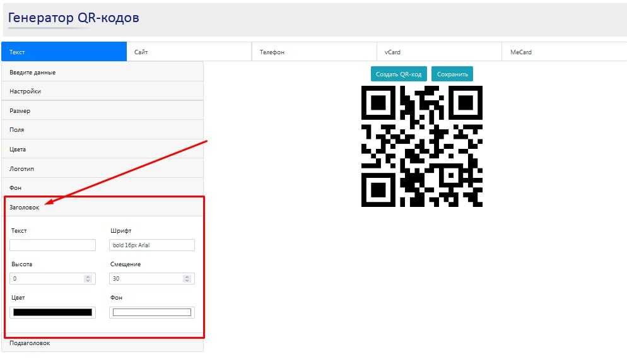Open the MeCard tab
This screenshot has height=364, width=627.
point(563,52)
